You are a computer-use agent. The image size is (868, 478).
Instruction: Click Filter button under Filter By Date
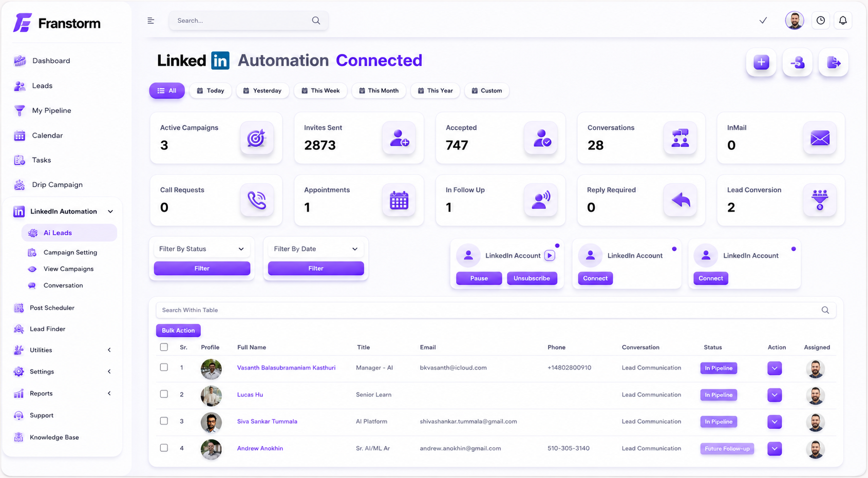point(316,269)
